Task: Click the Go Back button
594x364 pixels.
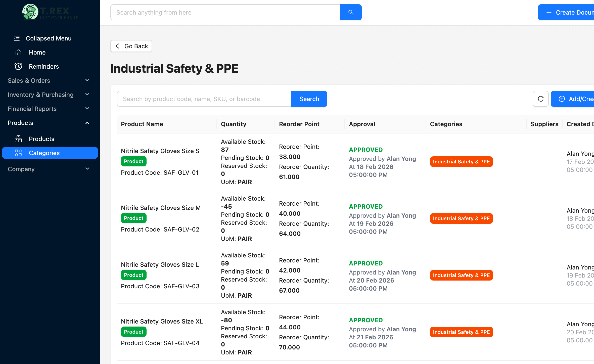Action: [x=131, y=46]
